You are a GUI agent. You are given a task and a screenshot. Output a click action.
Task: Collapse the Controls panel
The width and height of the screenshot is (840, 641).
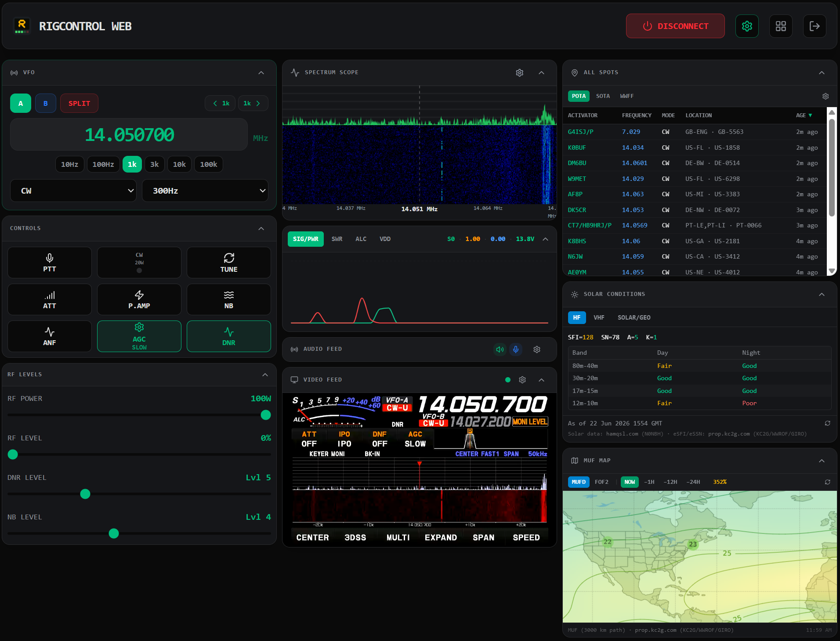261,229
